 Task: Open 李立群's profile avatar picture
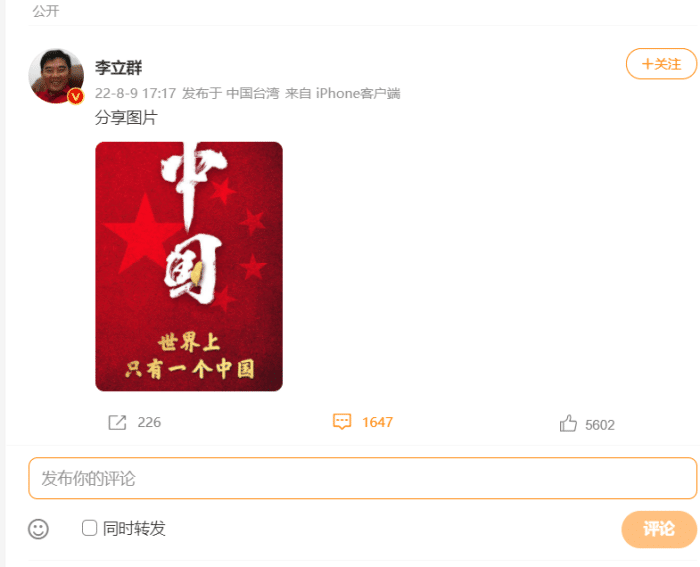click(x=56, y=76)
